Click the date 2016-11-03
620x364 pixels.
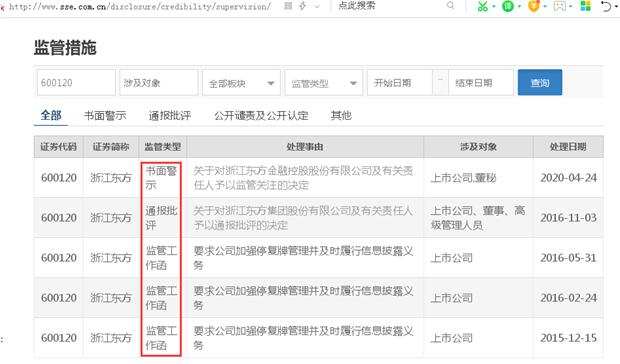coord(569,218)
